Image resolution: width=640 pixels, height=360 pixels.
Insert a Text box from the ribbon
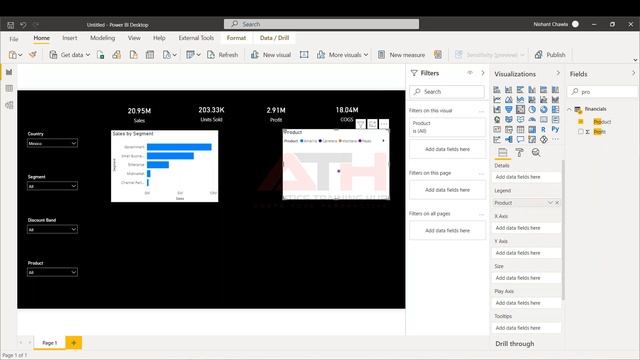click(304, 54)
